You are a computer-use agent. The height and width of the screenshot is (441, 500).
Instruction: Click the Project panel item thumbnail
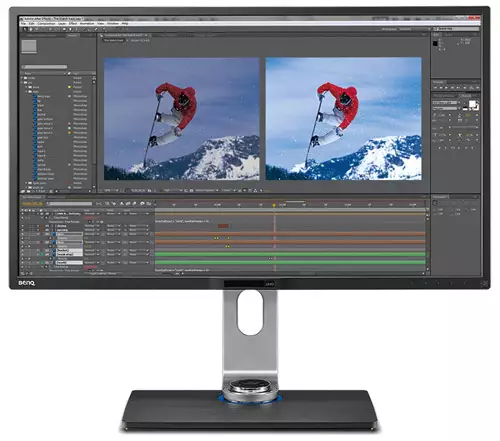29,46
